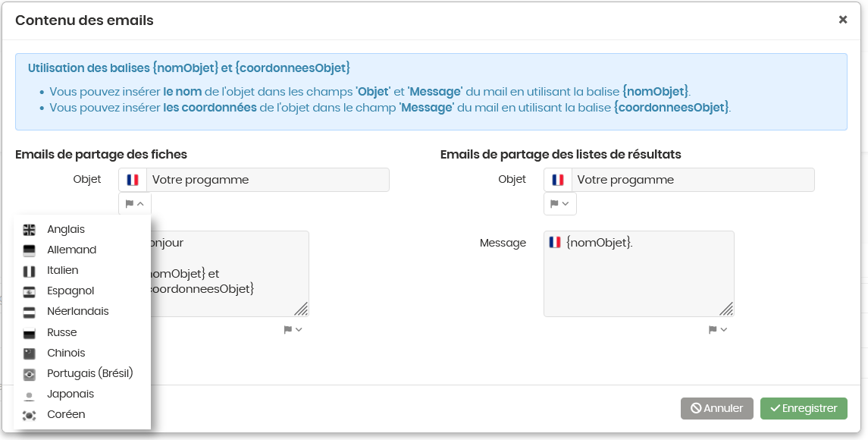Focus the fiches Objet field 'Votre progamme'
Screen dimensions: 868x440
point(268,180)
